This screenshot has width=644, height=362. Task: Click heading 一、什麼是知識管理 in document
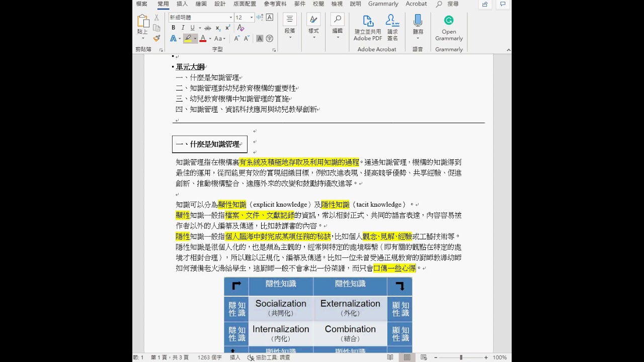(208, 144)
